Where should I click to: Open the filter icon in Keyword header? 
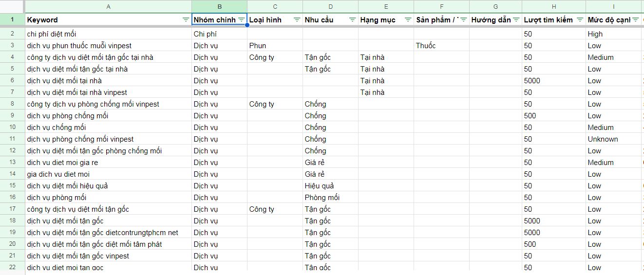(x=186, y=20)
